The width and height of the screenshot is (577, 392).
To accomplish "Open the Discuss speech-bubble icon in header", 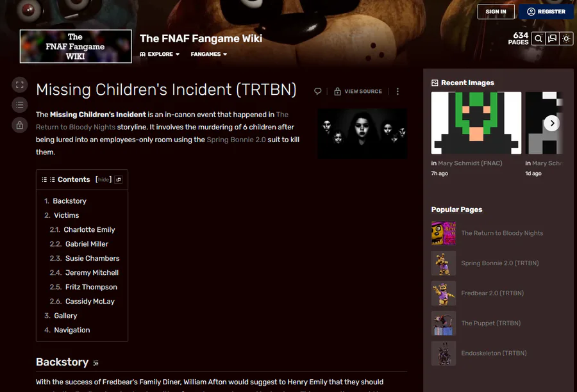I will pyautogui.click(x=553, y=38).
